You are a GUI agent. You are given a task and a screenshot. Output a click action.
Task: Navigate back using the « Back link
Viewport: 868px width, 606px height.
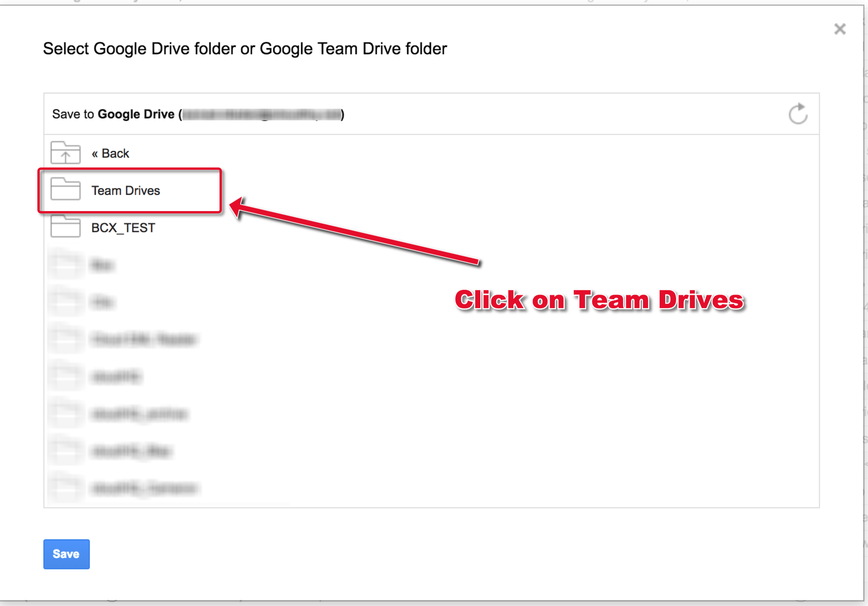coord(110,153)
